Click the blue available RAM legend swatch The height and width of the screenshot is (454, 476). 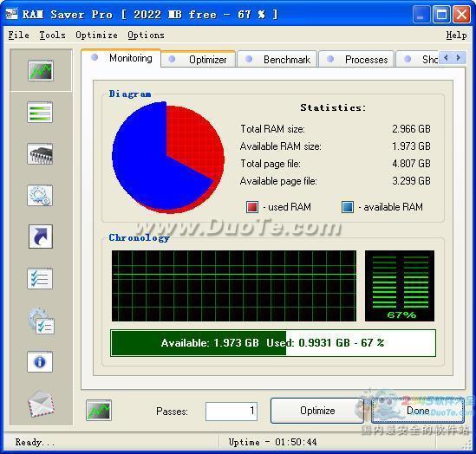(x=348, y=207)
